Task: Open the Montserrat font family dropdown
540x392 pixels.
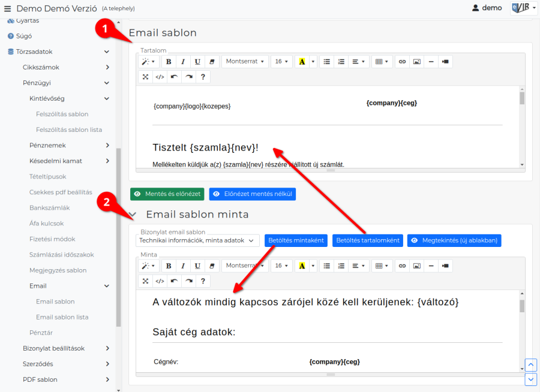Action: pos(245,61)
